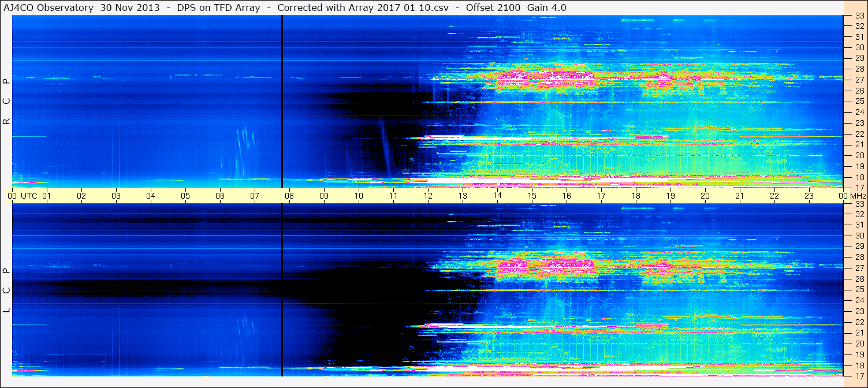Screen dimensions: 868x388
Task: Click the 30 MHz label of RCP panel
Action: click(x=859, y=47)
